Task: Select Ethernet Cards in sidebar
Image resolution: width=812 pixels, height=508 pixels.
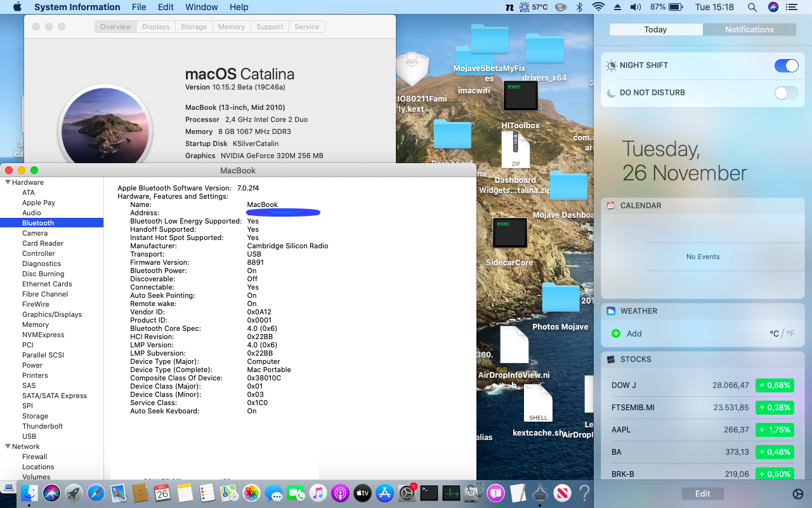Action: click(47, 284)
